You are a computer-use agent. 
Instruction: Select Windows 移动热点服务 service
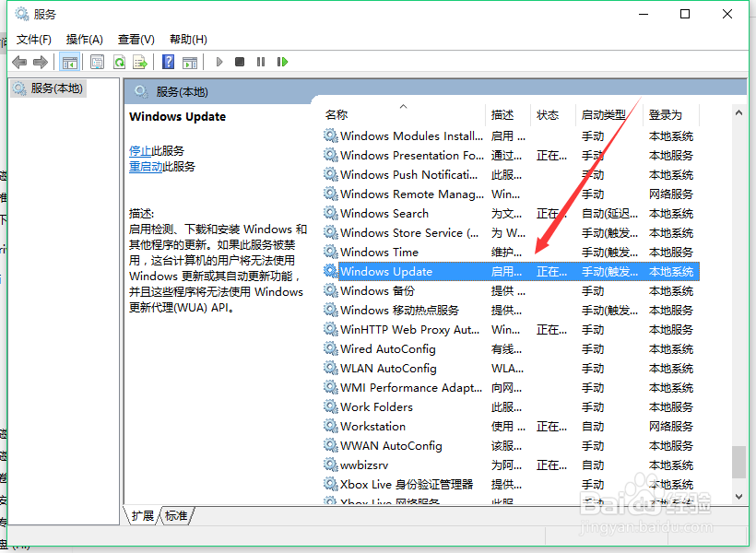pos(399,310)
